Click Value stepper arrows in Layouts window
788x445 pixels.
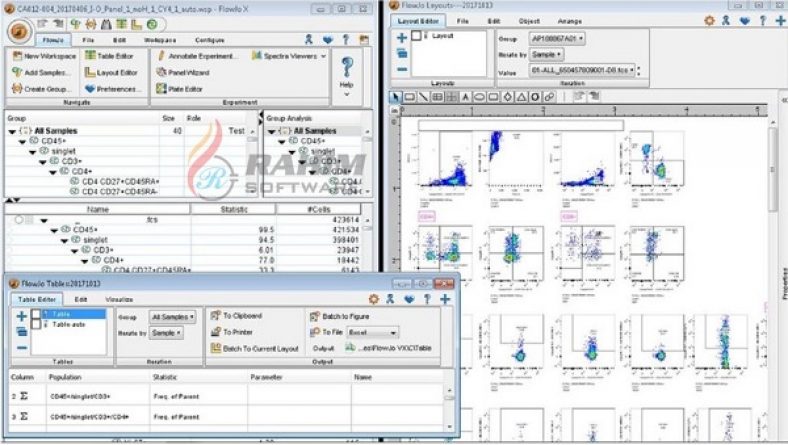639,70
